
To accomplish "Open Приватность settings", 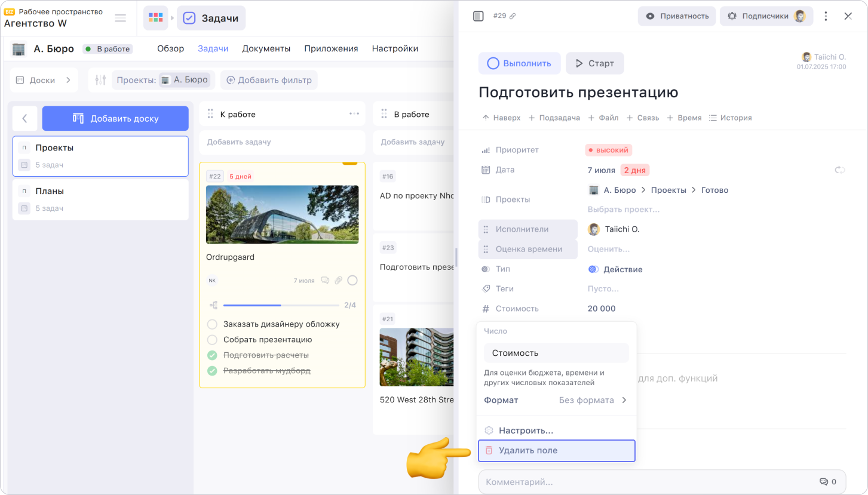I will pos(676,16).
